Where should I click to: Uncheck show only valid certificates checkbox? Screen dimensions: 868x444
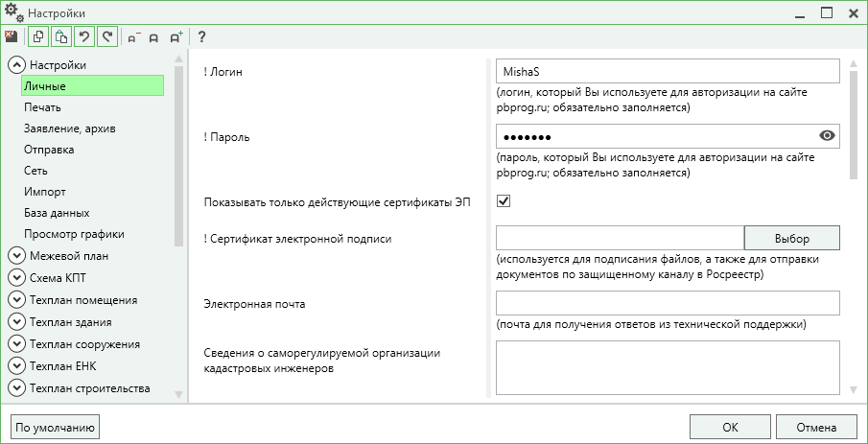[504, 201]
